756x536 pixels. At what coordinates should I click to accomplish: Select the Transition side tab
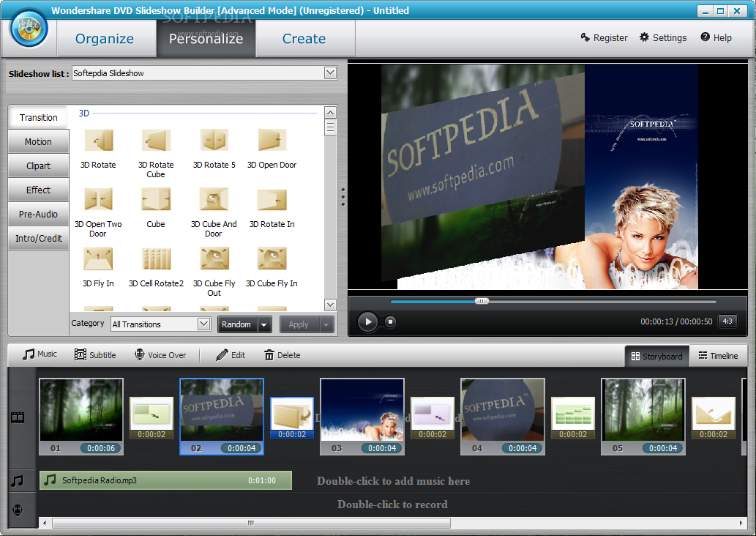click(x=39, y=117)
